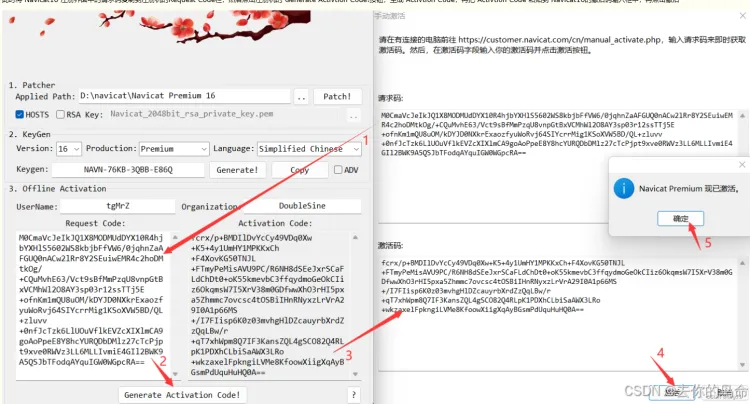Close the manual activation dialog
This screenshot has height=404, width=750.
coord(742,16)
